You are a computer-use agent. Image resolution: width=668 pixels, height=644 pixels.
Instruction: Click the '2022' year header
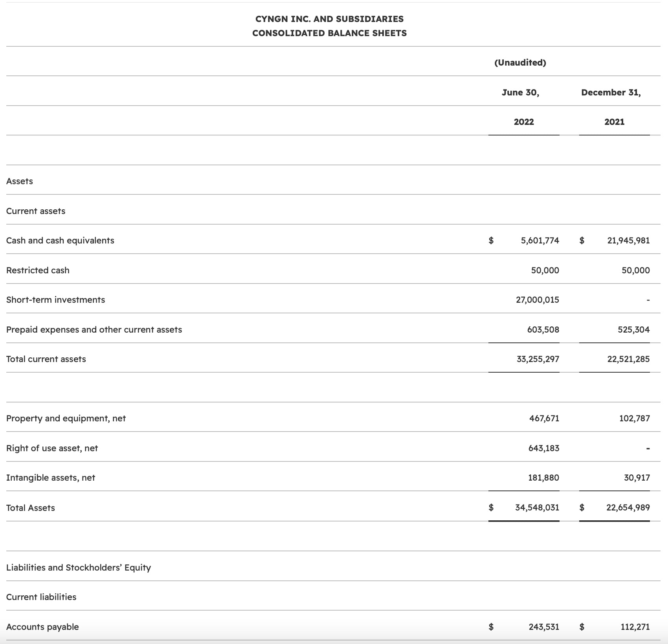coord(524,122)
